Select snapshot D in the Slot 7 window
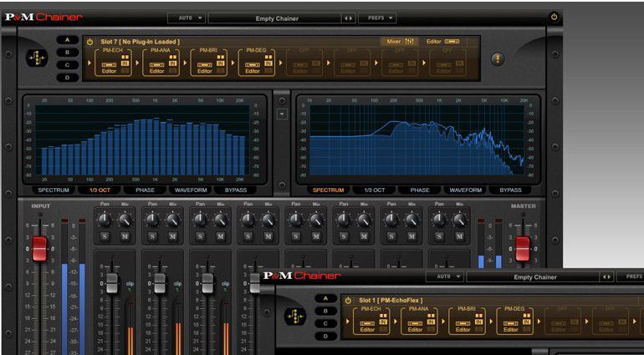 pyautogui.click(x=68, y=77)
